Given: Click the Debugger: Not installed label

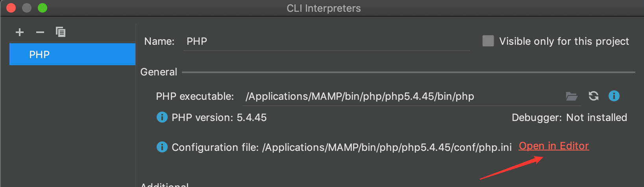Looking at the screenshot, I should pyautogui.click(x=569, y=117).
